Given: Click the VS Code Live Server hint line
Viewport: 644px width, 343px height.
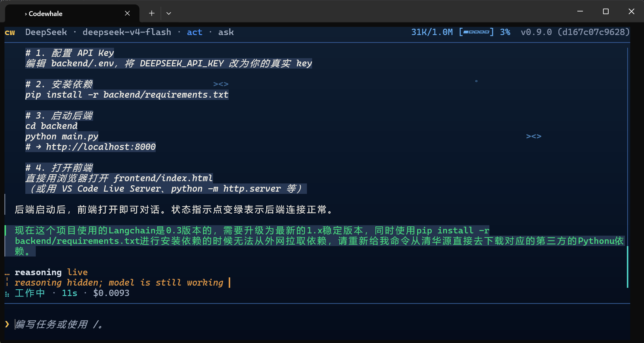Looking at the screenshot, I should 166,189.
